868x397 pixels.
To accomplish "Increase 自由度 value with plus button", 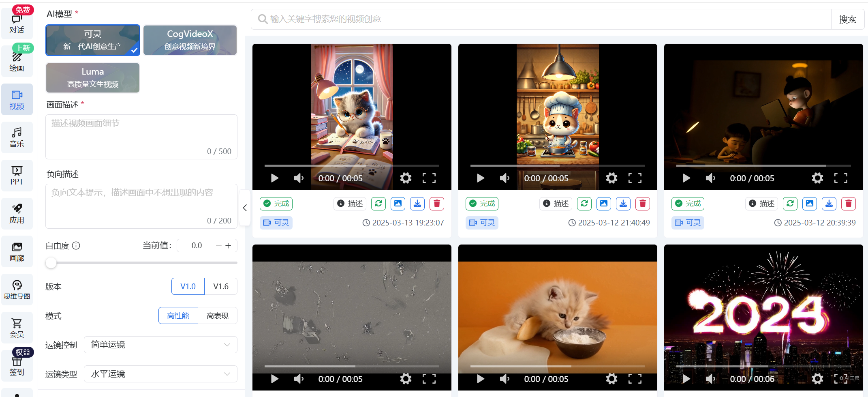I will pyautogui.click(x=228, y=246).
